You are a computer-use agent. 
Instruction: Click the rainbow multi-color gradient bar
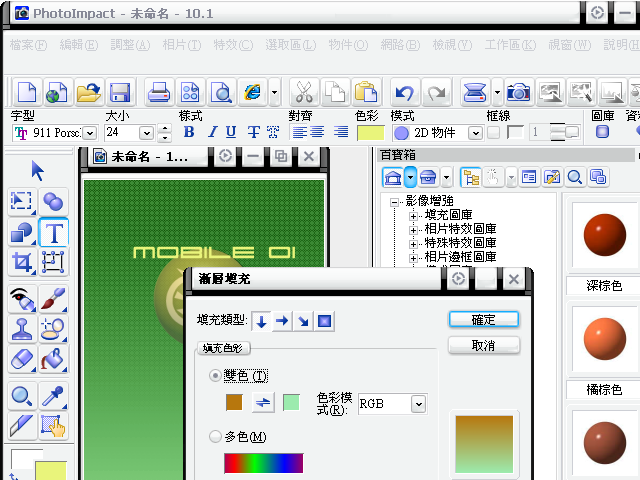pos(264,463)
